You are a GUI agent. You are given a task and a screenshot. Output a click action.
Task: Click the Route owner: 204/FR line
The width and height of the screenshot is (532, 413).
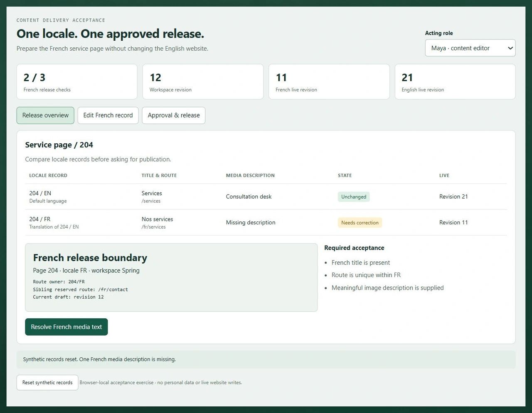[x=59, y=282]
